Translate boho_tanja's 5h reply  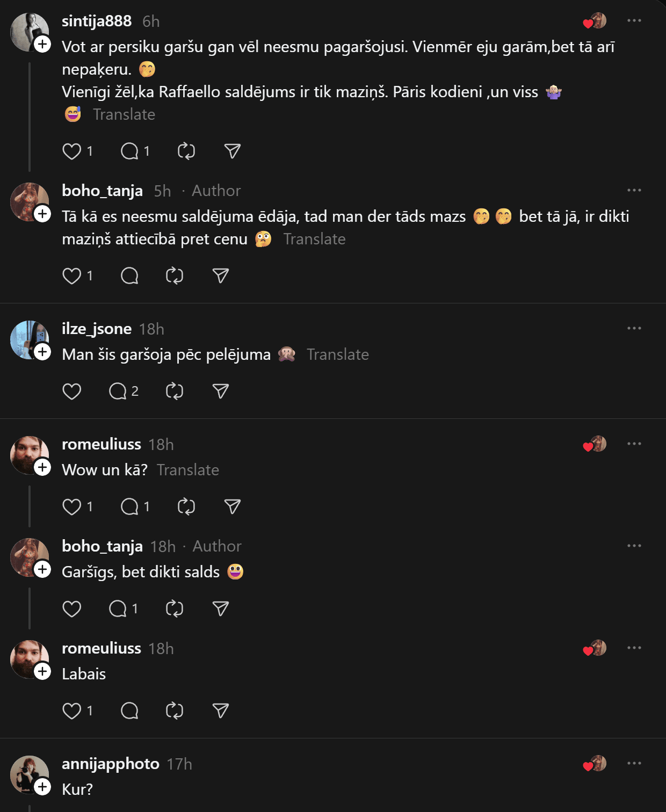coord(314,239)
